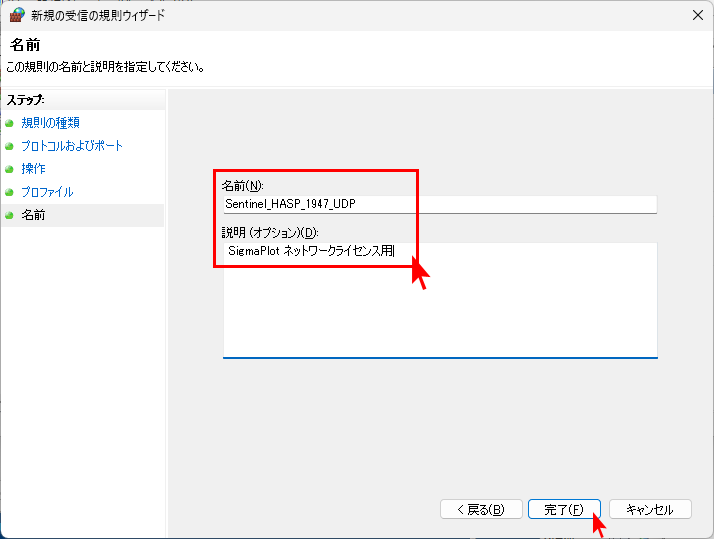Click the 名前(N): field label

(243, 186)
